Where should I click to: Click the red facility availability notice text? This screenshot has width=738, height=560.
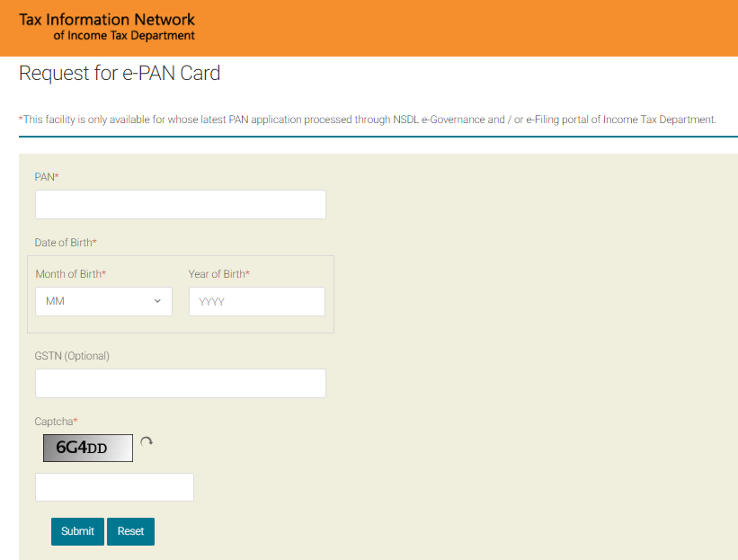point(368,120)
